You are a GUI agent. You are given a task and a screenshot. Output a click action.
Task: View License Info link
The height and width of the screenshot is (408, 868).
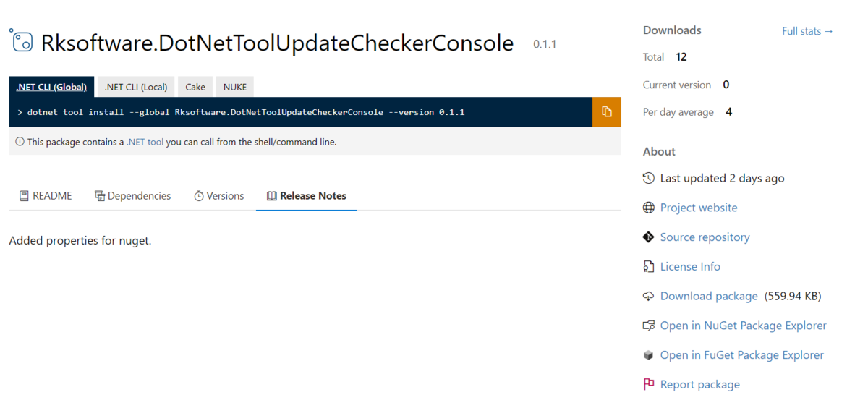coord(690,266)
